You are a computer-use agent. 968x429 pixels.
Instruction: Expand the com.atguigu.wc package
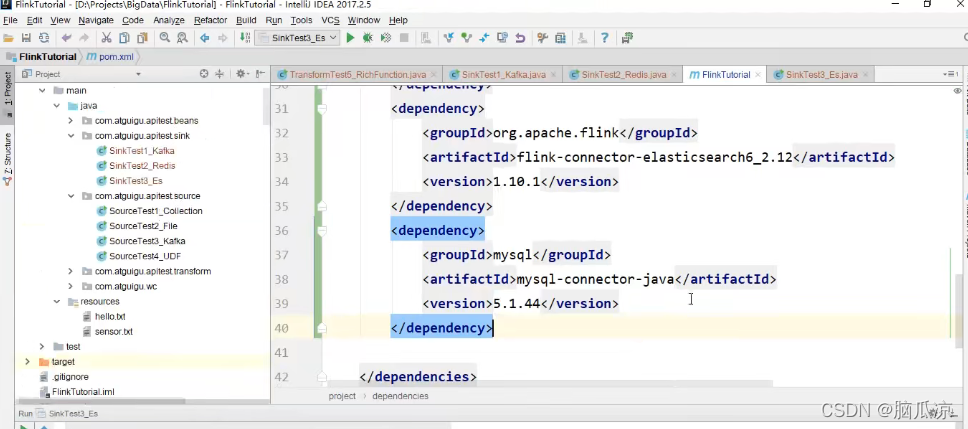coord(71,286)
